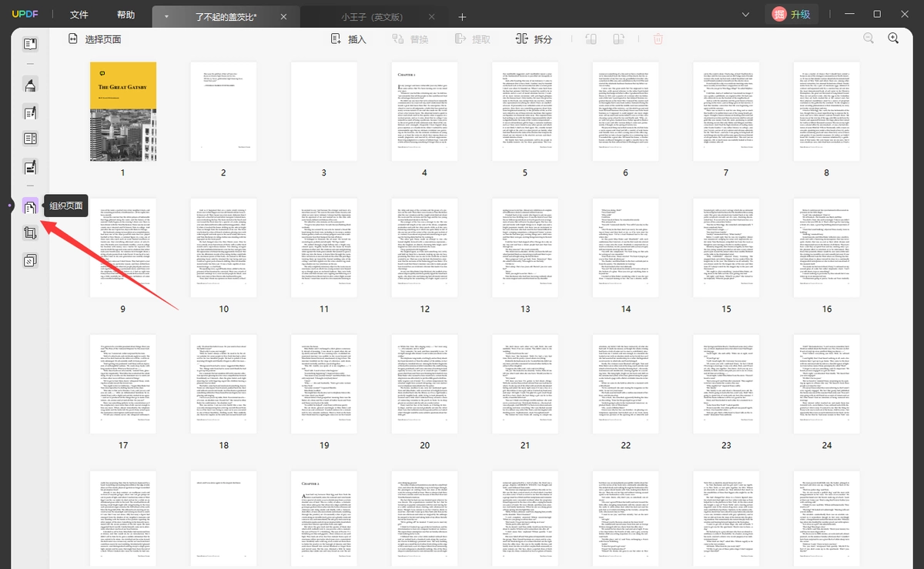Open the Reader mode sidebar icon
The image size is (924, 569).
click(x=30, y=44)
